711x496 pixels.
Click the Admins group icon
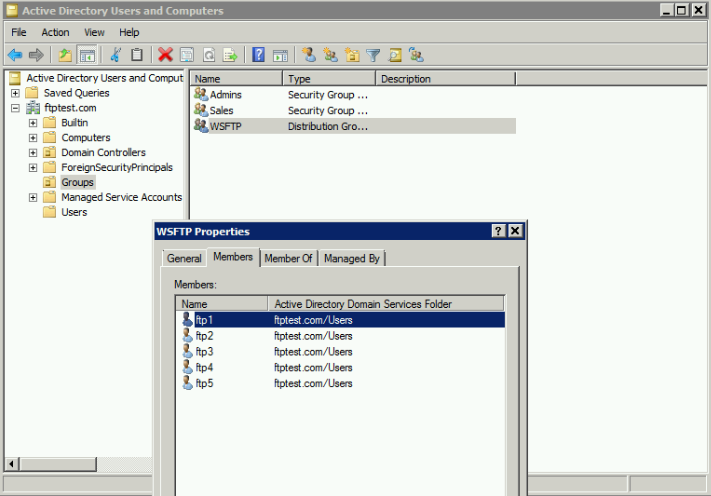[201, 94]
